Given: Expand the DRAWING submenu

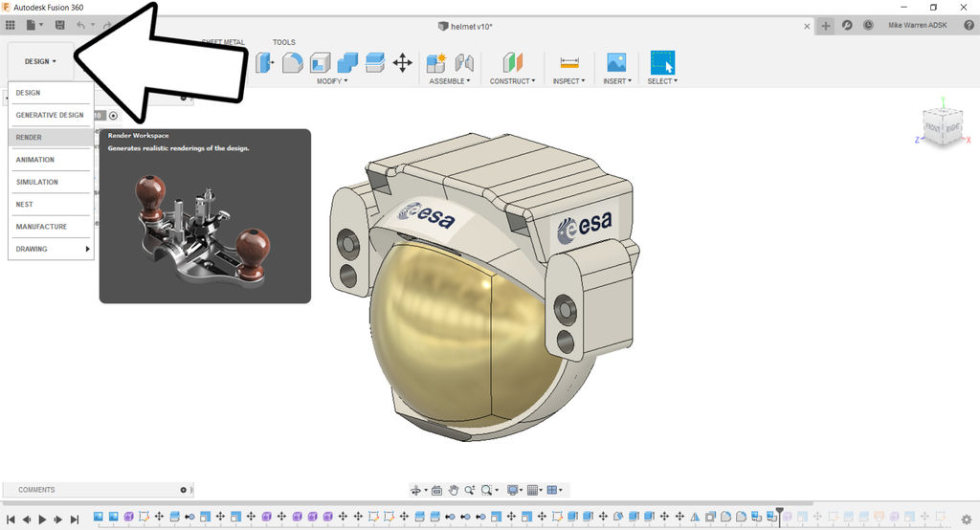Looking at the screenshot, I should pos(51,249).
